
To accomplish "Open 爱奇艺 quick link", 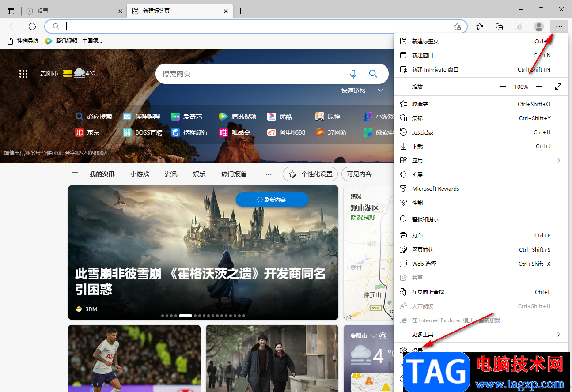I will tap(187, 117).
